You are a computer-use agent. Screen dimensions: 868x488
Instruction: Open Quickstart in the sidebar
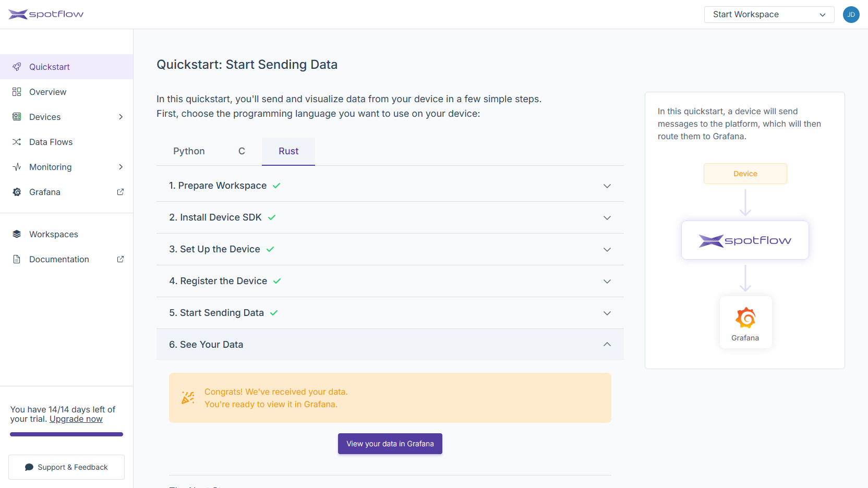pyautogui.click(x=67, y=67)
